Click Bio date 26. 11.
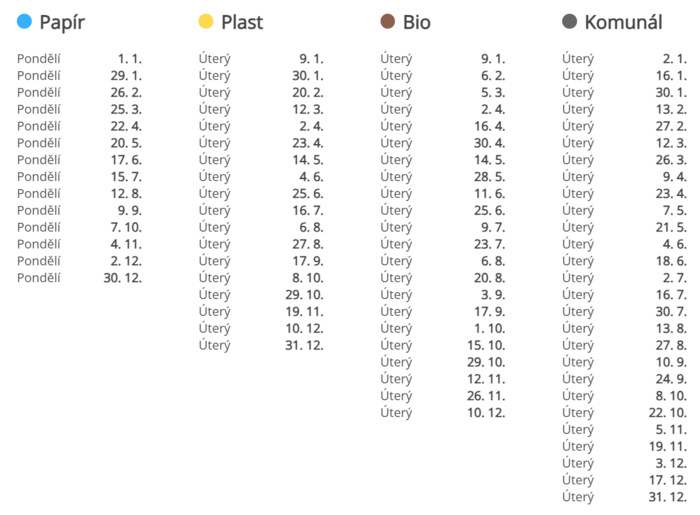This screenshot has height=515, width=700. (486, 396)
